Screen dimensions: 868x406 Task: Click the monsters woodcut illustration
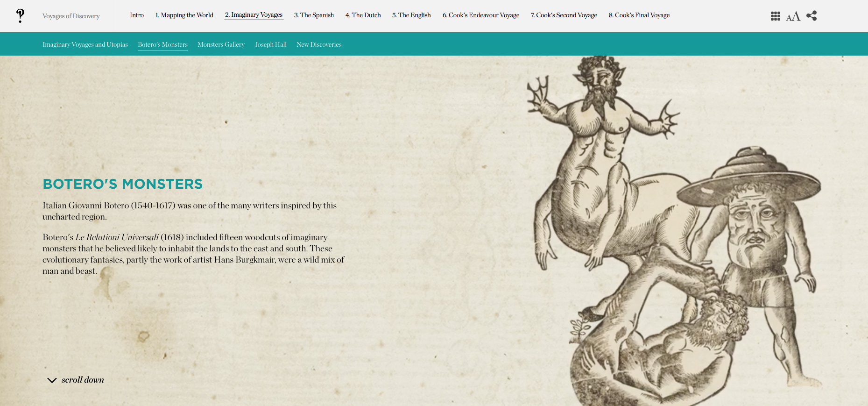pos(674,231)
